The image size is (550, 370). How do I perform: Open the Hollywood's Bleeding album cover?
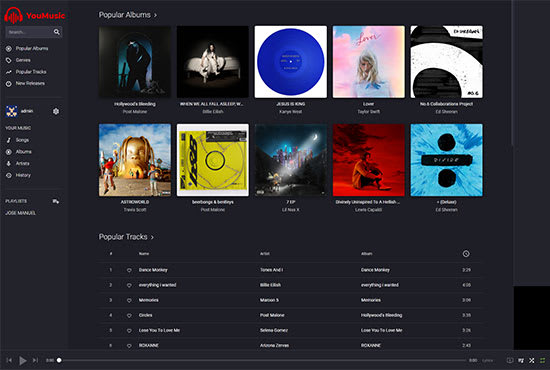click(135, 62)
